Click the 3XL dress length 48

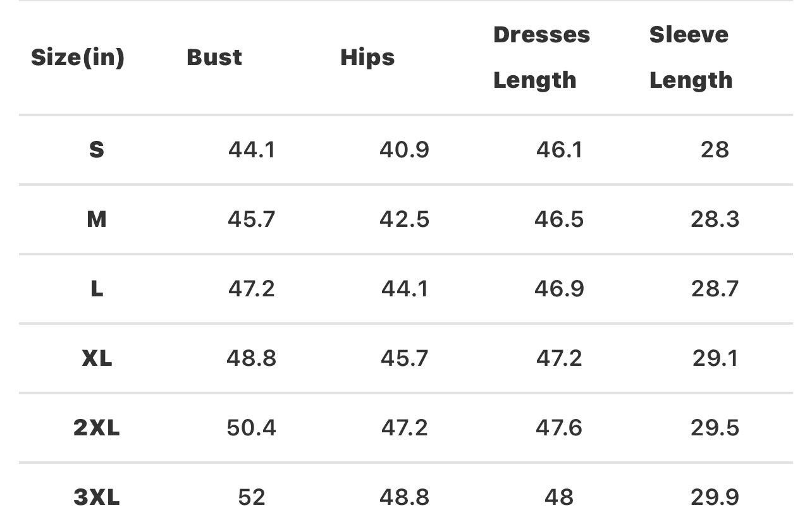559,497
